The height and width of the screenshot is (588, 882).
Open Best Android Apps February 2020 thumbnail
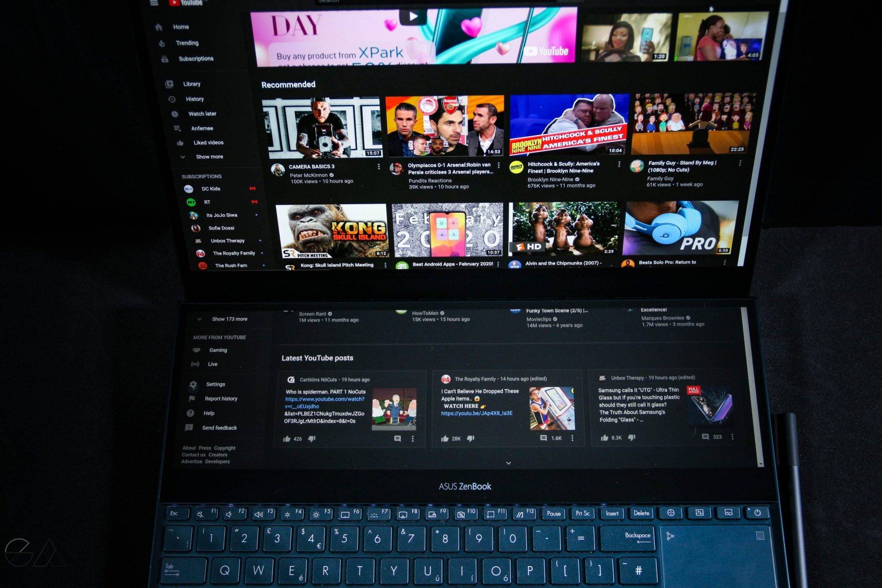(x=447, y=230)
